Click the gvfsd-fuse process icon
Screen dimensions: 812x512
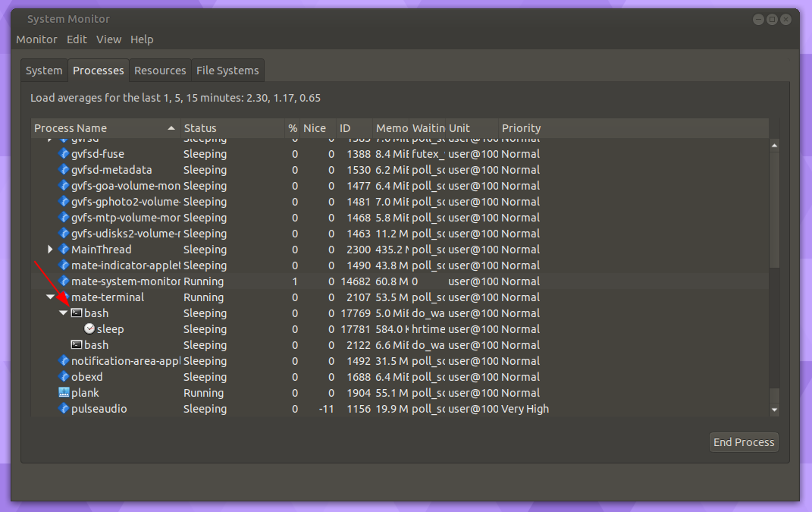click(x=64, y=154)
